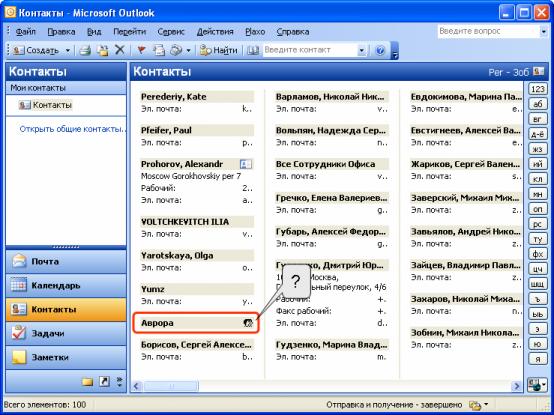554x415 pixels.
Task: Open the folder list icon in navigation pane
Action: (88, 382)
